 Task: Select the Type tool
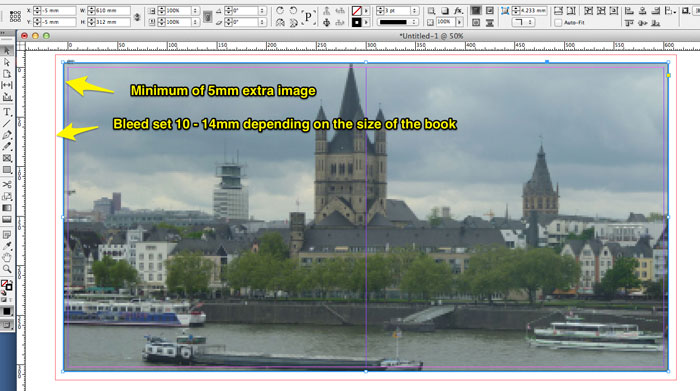tap(7, 112)
